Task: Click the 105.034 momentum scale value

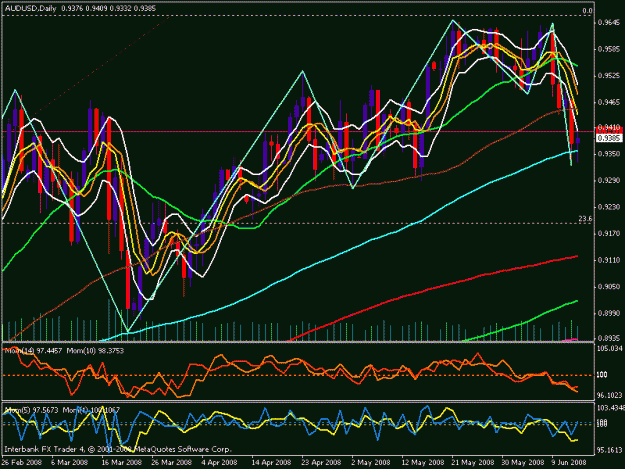Action: click(609, 349)
